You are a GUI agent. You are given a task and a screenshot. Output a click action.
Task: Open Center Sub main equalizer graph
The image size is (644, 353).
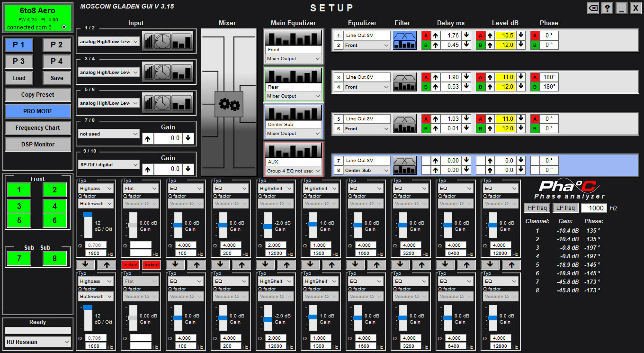point(293,113)
